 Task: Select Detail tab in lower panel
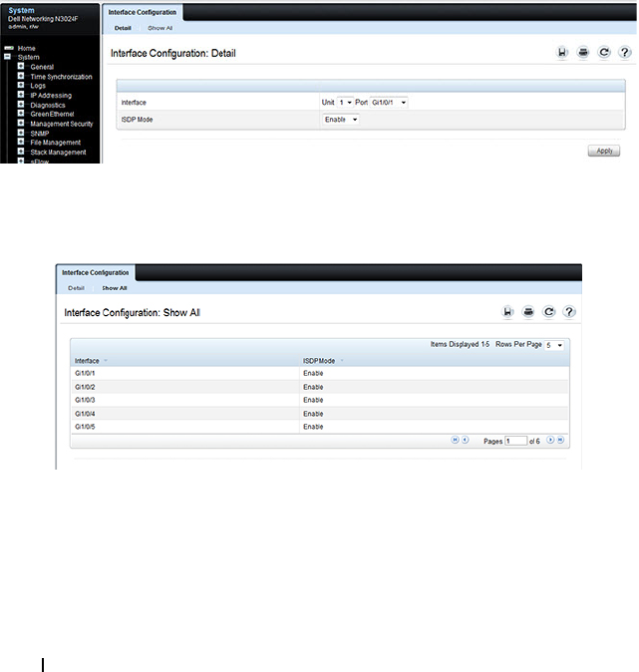point(76,288)
